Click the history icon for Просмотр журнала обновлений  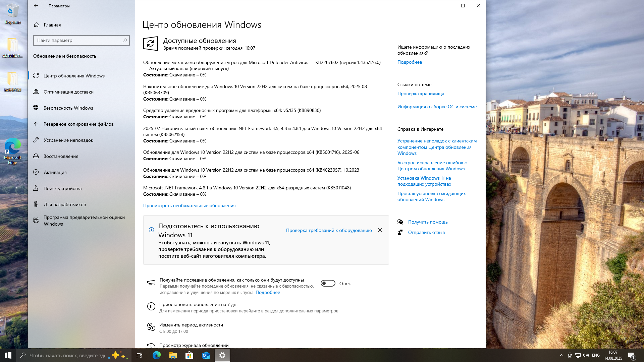[151, 346]
